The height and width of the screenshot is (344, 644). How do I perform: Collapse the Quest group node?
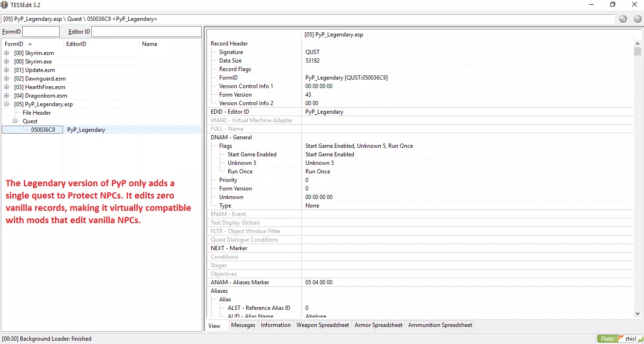[x=15, y=121]
